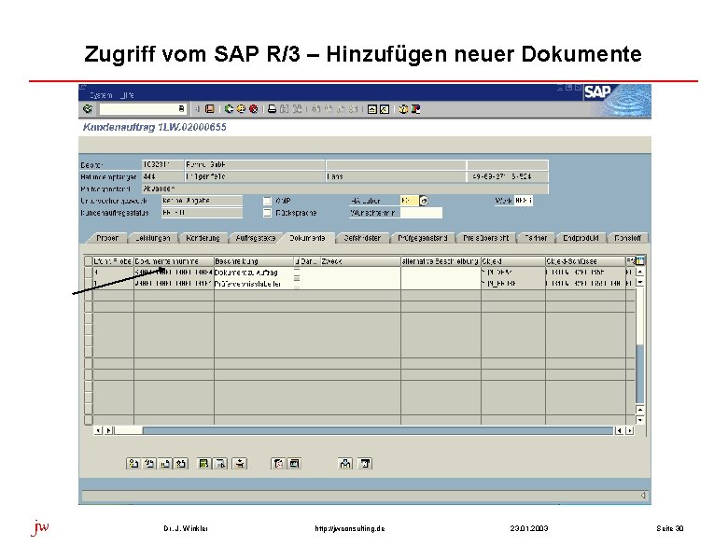Click the select-all corner box of table
Image resolution: width=728 pixels, height=560 pixels.
pos(89,261)
